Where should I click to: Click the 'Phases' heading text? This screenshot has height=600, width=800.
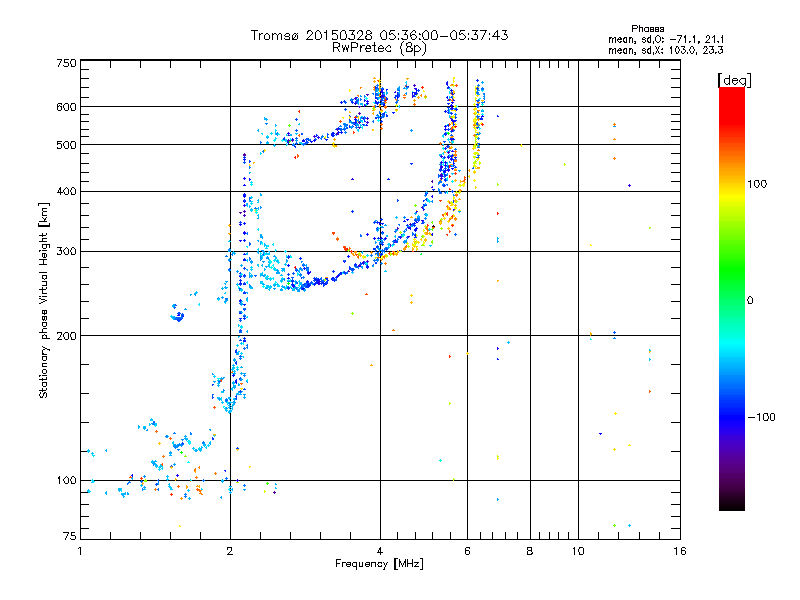click(647, 29)
